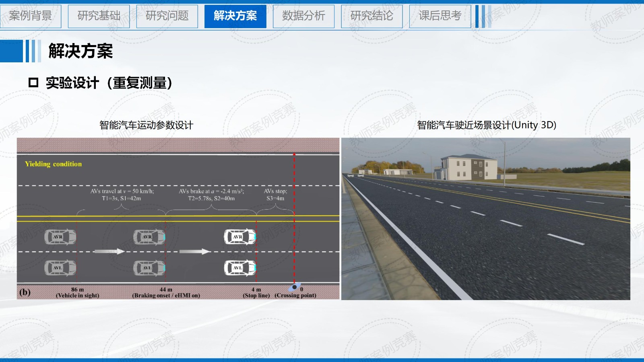Click the 智能汽车驶近场景设计(Unity 3D) caption

coord(486,125)
